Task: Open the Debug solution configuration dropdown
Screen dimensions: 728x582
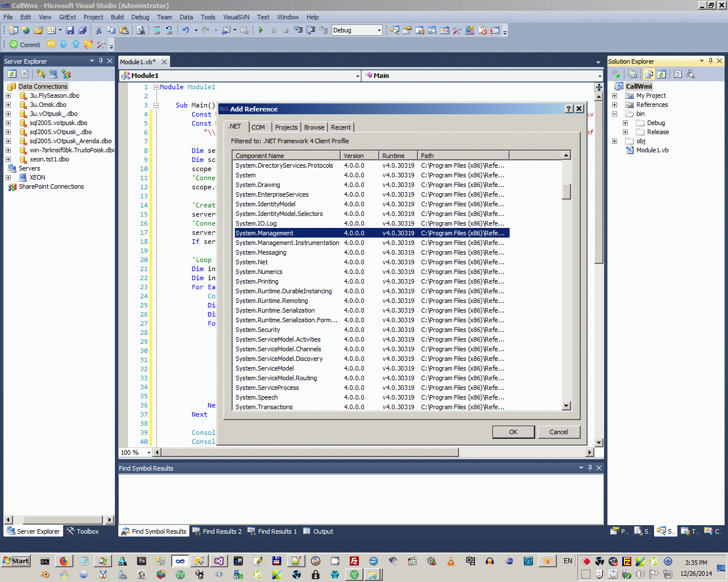Action: [x=379, y=30]
